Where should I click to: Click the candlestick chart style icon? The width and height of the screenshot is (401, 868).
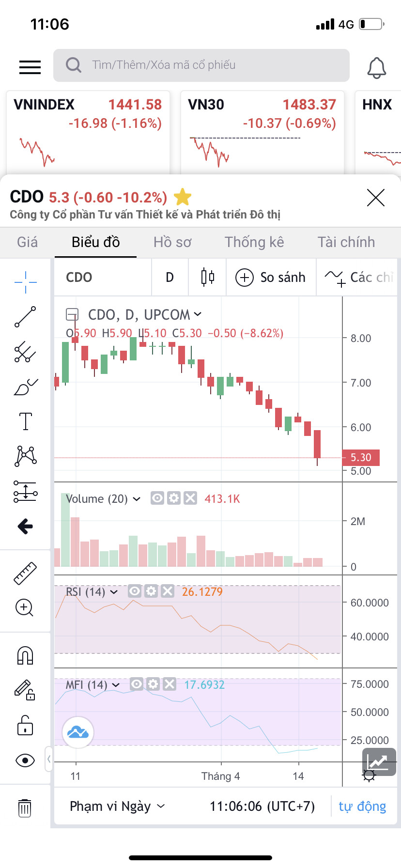point(207,277)
